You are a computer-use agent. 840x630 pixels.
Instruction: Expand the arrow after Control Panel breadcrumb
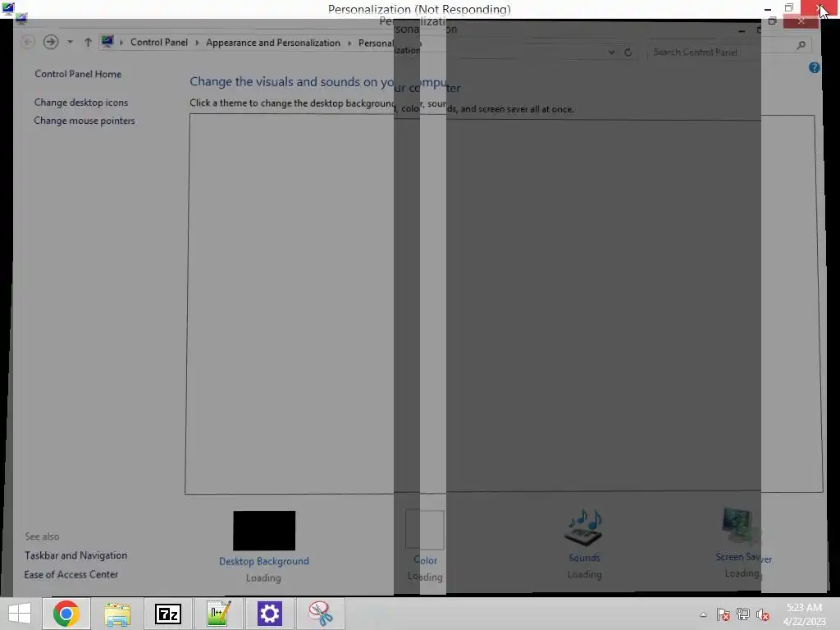[x=197, y=43]
